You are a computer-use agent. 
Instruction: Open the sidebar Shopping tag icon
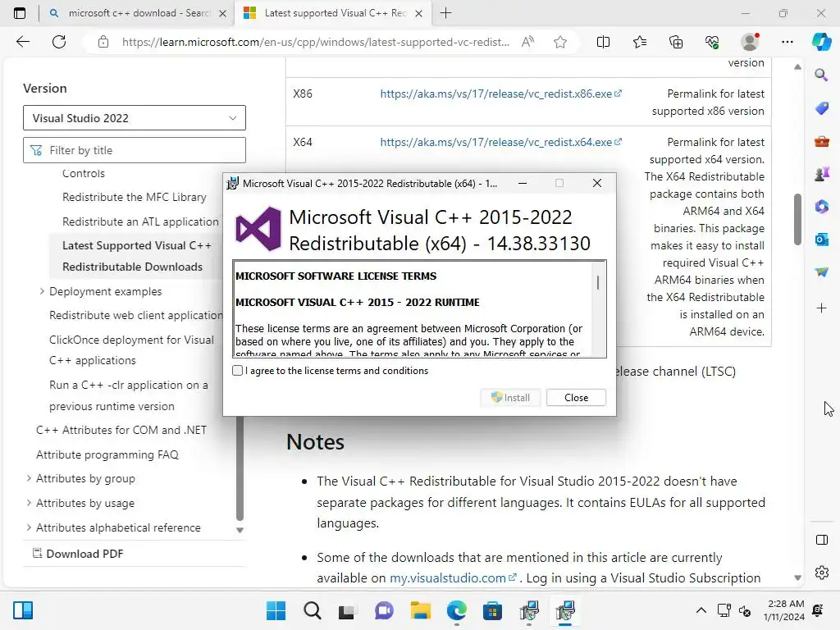pyautogui.click(x=821, y=108)
